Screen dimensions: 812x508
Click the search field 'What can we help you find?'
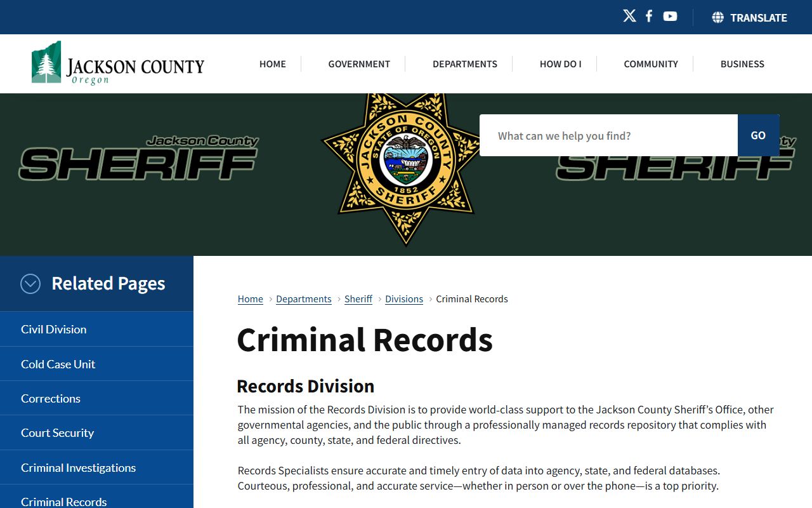[x=608, y=135]
